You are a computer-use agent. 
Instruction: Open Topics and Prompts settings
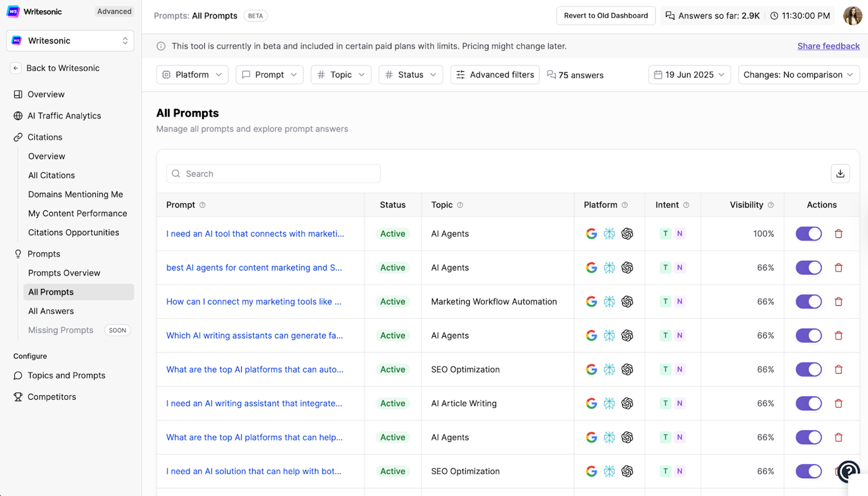(66, 376)
